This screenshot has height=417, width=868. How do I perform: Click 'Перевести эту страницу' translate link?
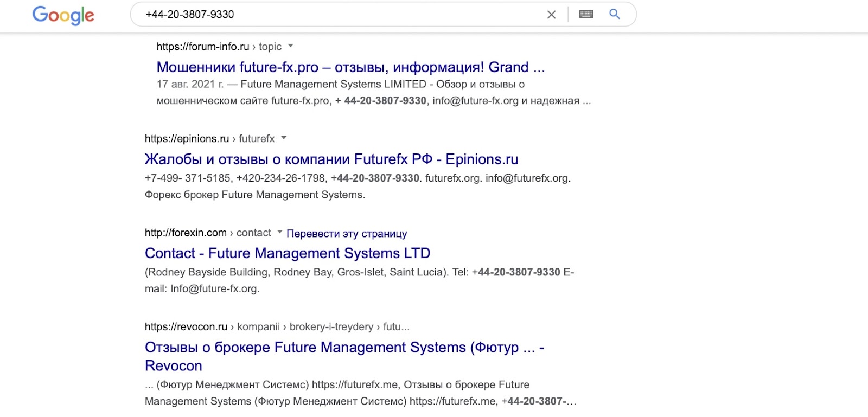point(347,234)
